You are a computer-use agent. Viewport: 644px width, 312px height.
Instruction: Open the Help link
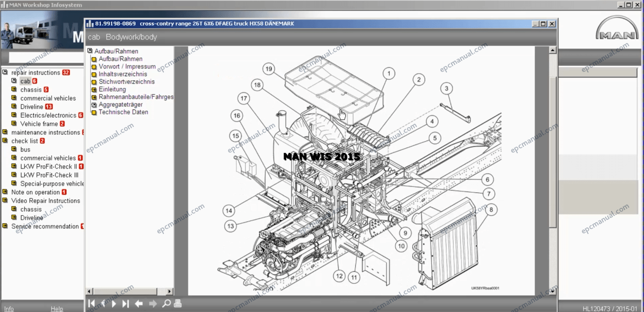pyautogui.click(x=57, y=309)
